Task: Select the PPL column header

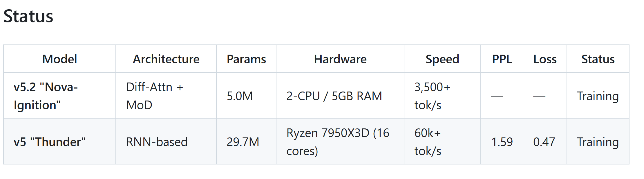Action: pyautogui.click(x=502, y=59)
